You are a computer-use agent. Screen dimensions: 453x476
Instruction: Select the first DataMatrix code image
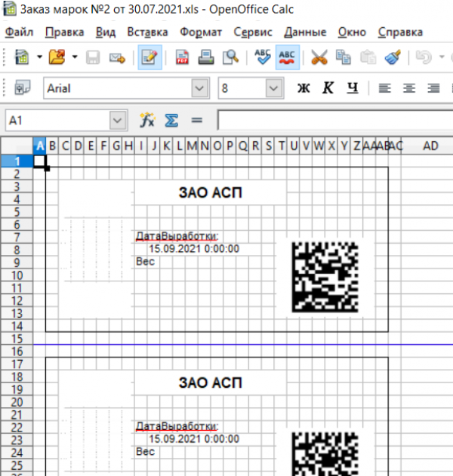coord(325,277)
